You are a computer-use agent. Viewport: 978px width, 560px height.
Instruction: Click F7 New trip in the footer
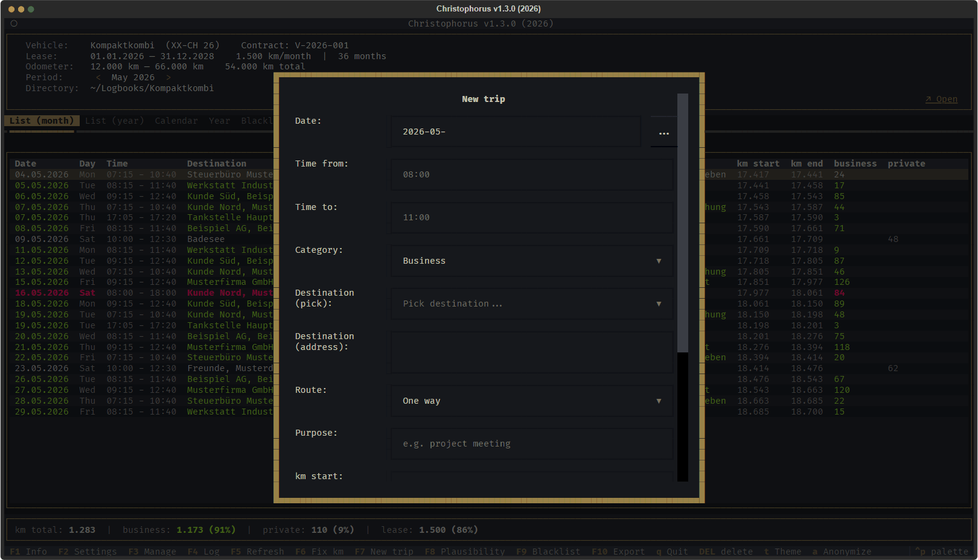coord(384,552)
